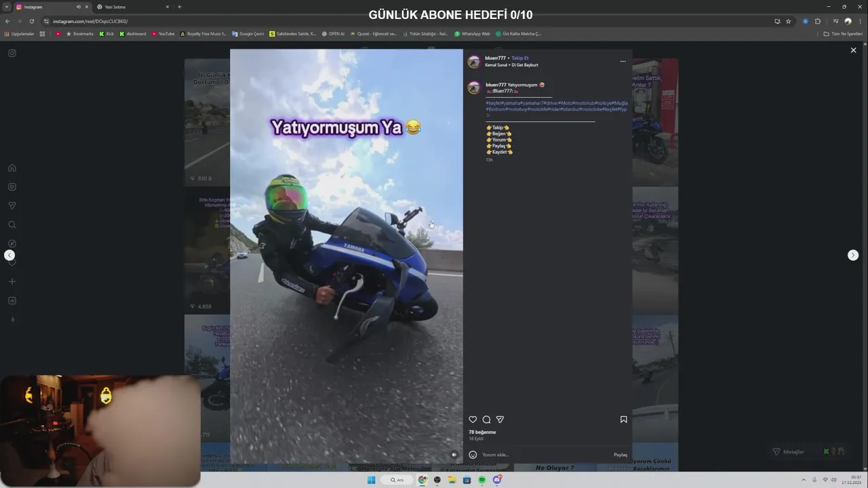The height and width of the screenshot is (488, 868).
Task: Open Chrome's three-dot menu
Action: [859, 21]
